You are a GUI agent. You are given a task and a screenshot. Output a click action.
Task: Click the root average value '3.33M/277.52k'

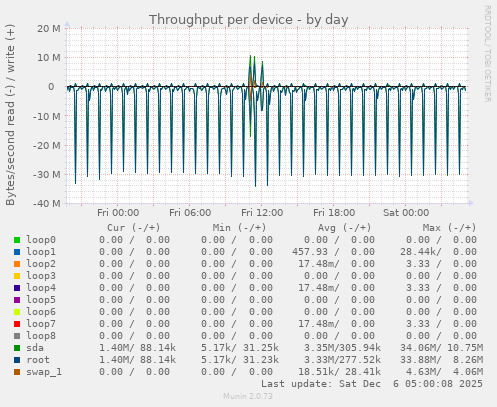pyautogui.click(x=342, y=360)
